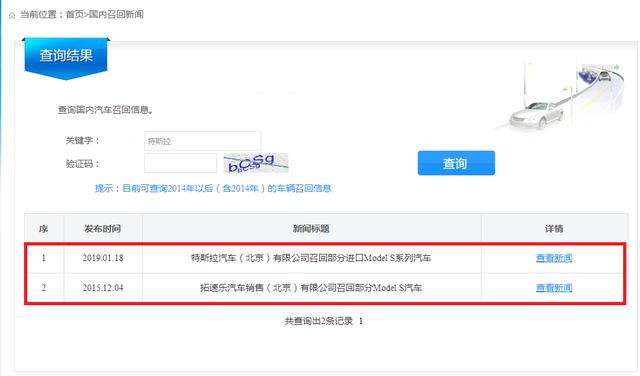Click the 序 column header
Viewport: 640px width, 376px height.
pyautogui.click(x=44, y=229)
